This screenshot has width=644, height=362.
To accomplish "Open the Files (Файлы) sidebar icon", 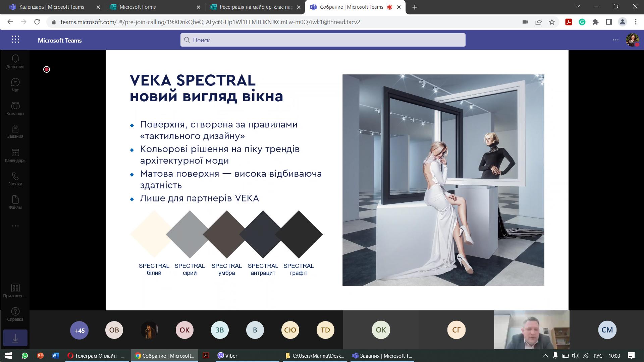I will [15, 202].
